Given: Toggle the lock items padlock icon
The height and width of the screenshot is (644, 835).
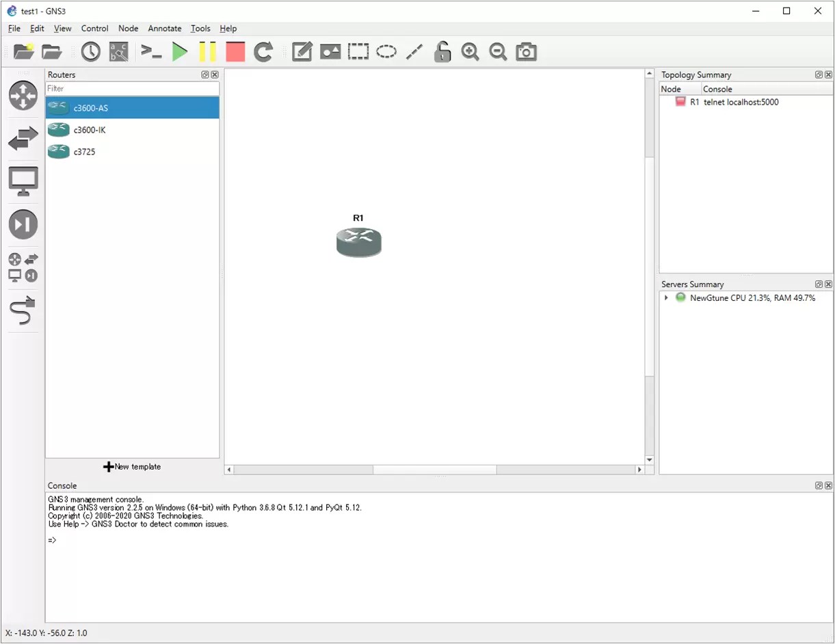Looking at the screenshot, I should coord(442,51).
